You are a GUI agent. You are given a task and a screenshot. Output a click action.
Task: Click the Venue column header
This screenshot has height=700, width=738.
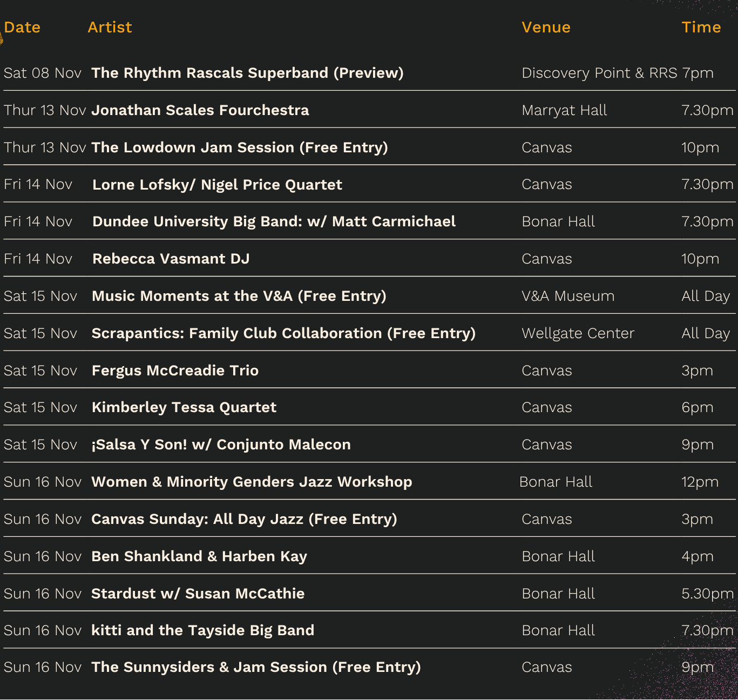pyautogui.click(x=546, y=28)
